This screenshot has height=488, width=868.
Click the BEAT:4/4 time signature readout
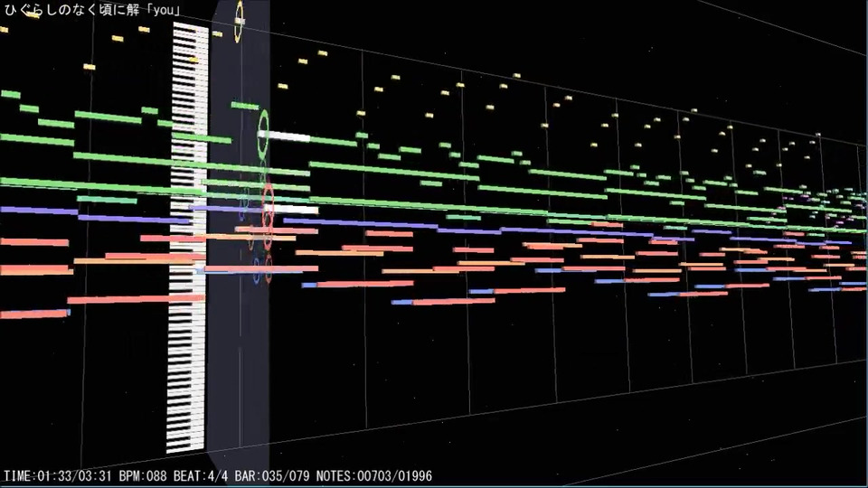click(x=201, y=476)
